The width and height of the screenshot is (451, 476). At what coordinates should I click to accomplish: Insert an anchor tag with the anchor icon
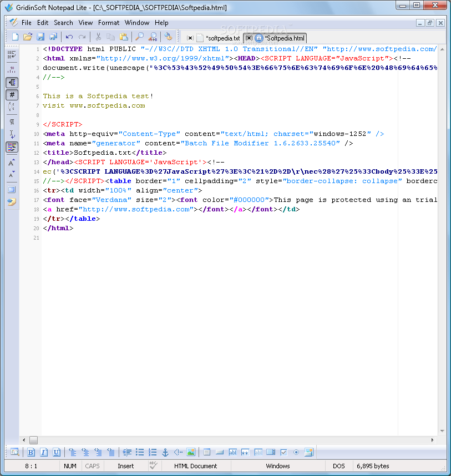165,452
